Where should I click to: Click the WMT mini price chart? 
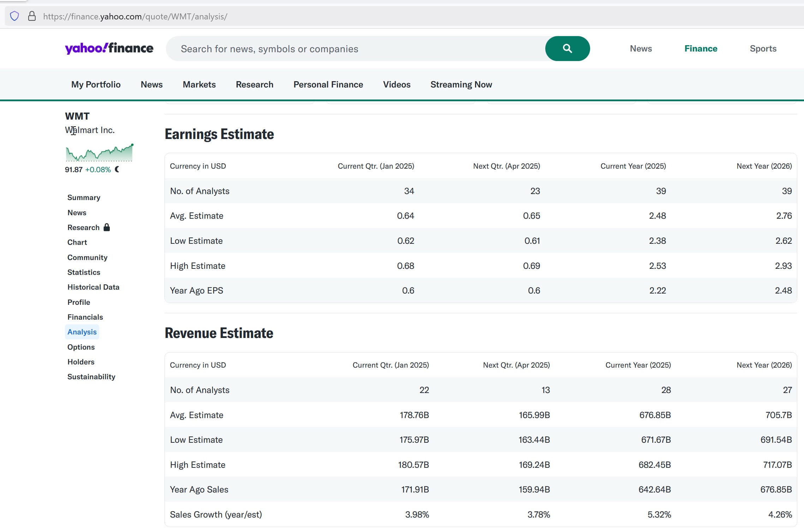coord(99,153)
